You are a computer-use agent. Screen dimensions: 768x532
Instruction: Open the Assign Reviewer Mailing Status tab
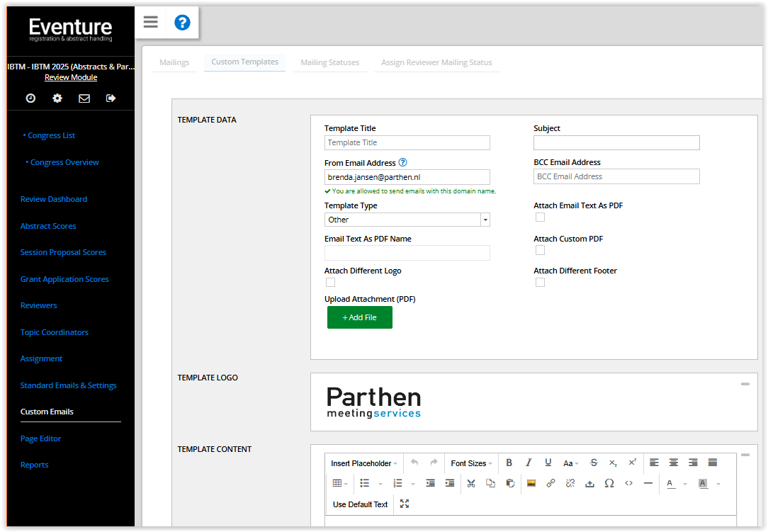[436, 62]
